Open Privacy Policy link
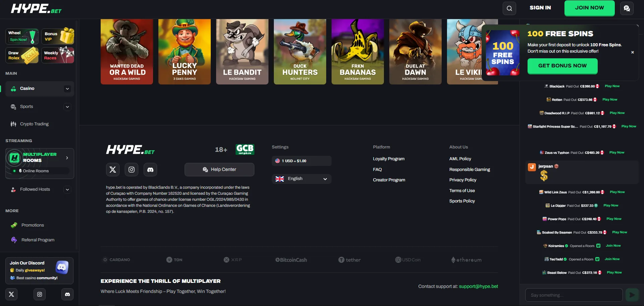The height and width of the screenshot is (306, 644). (463, 180)
